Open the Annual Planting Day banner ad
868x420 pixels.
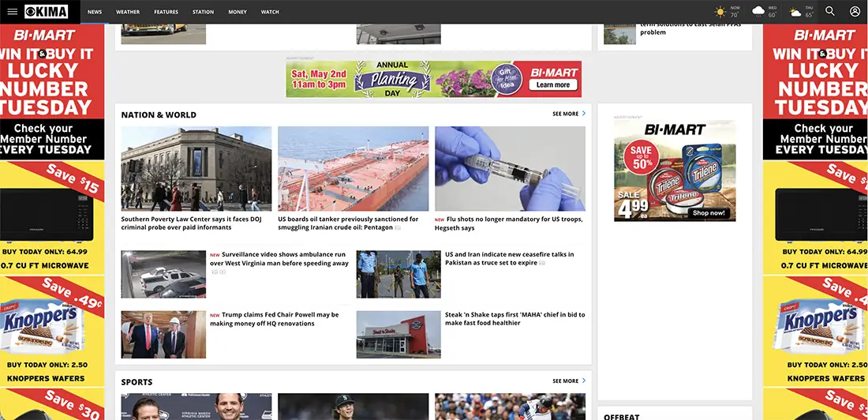click(x=433, y=79)
